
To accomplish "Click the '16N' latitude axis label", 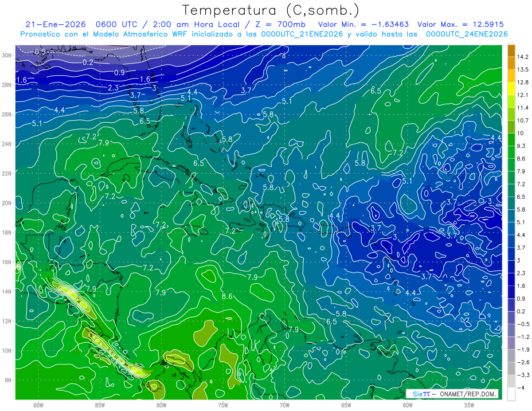I will point(7,262).
